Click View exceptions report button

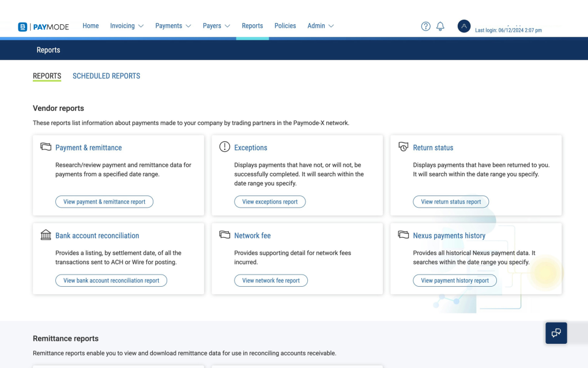coord(270,202)
